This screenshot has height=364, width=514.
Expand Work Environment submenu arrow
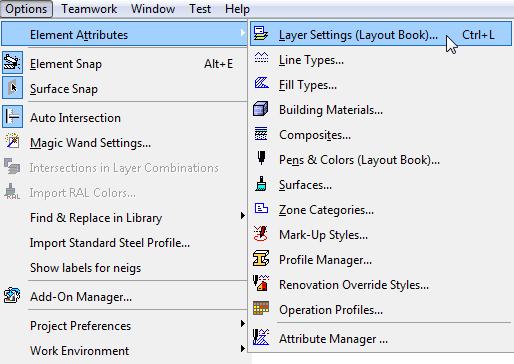[243, 349]
